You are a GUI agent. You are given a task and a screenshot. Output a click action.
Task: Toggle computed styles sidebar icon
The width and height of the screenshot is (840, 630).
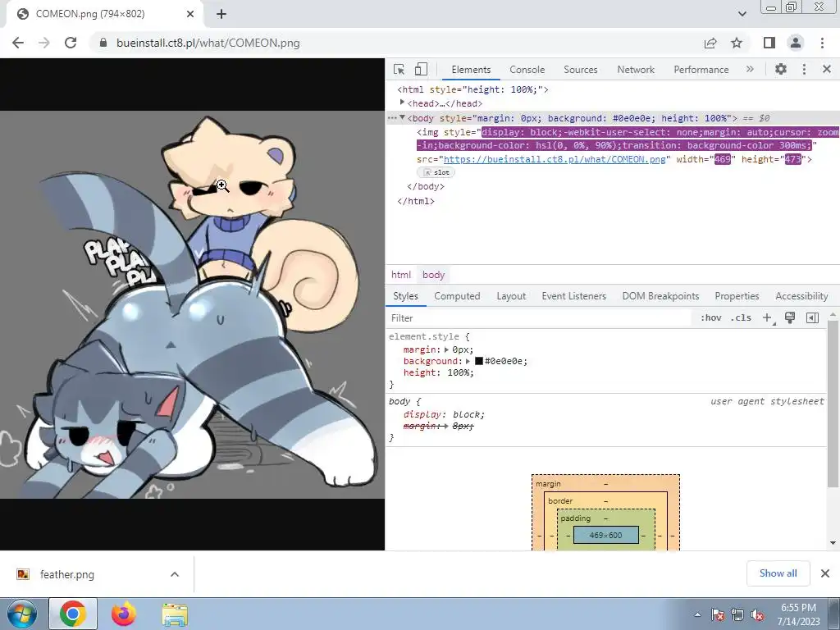tap(812, 317)
